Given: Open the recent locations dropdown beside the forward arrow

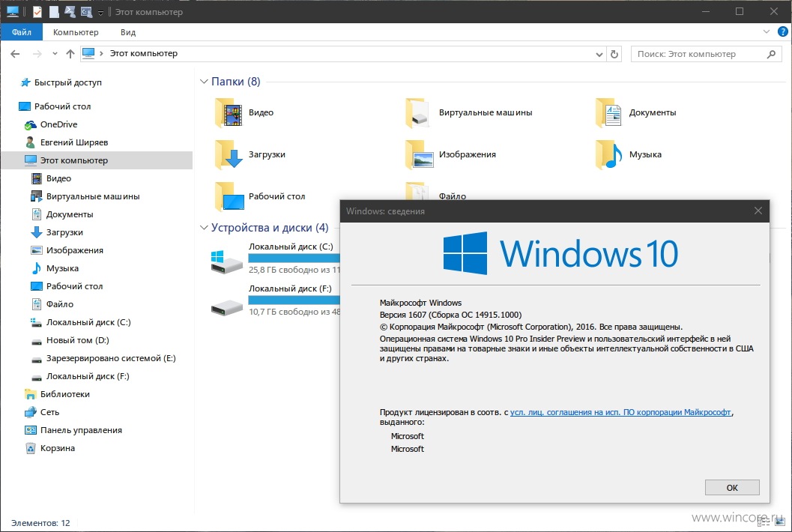Looking at the screenshot, I should click(55, 53).
